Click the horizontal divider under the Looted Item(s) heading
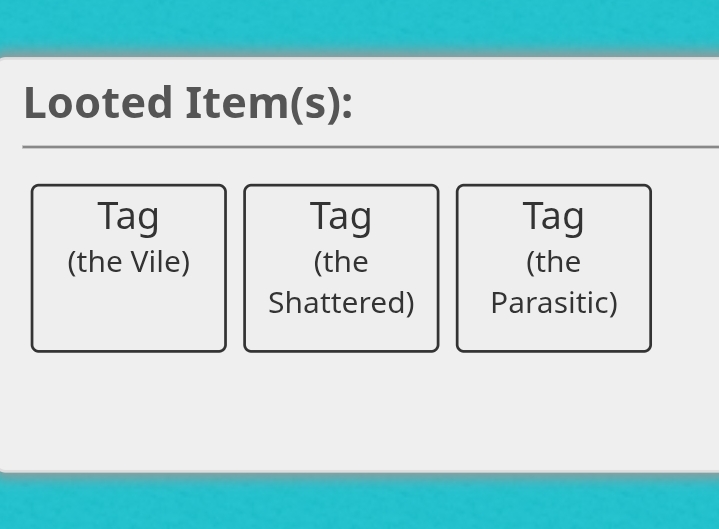Screen dimensions: 719x529 pos(371,147)
